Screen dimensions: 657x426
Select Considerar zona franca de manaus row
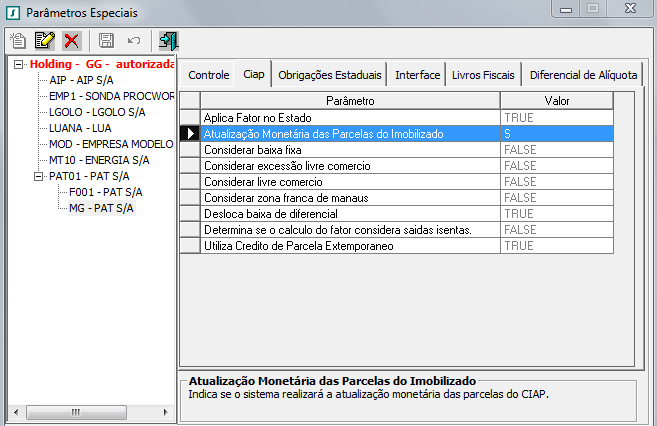click(397, 198)
